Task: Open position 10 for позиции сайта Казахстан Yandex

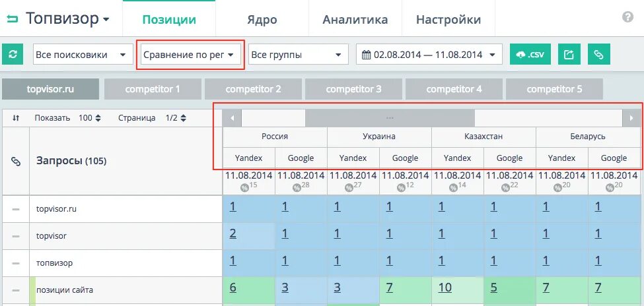Action: [445, 288]
